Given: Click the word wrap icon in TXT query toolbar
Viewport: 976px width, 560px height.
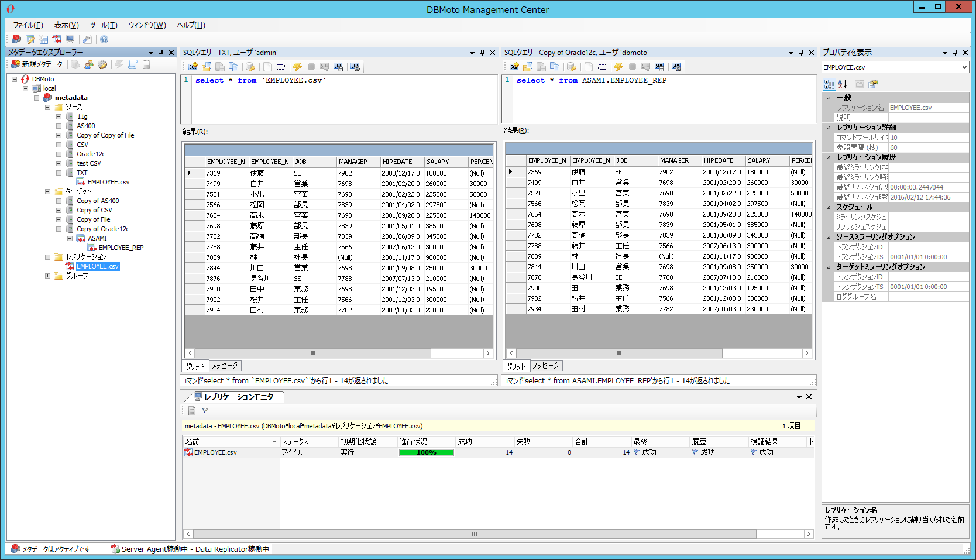Looking at the screenshot, I should click(x=281, y=67).
